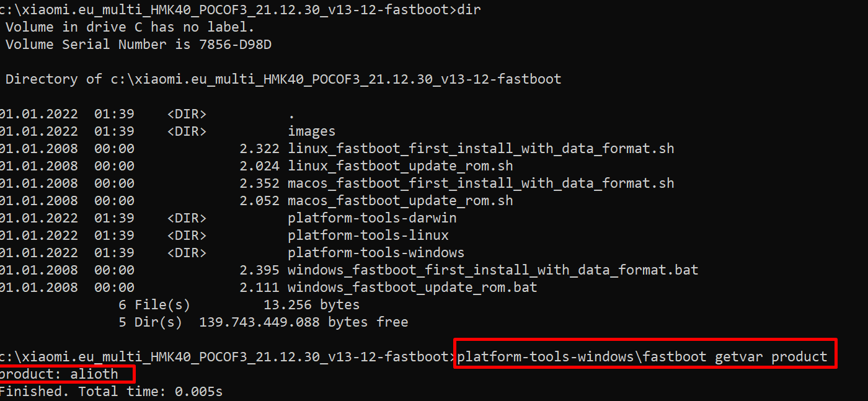Select the platform-tools-linux directory entry
This screenshot has width=868, height=401.
point(368,236)
